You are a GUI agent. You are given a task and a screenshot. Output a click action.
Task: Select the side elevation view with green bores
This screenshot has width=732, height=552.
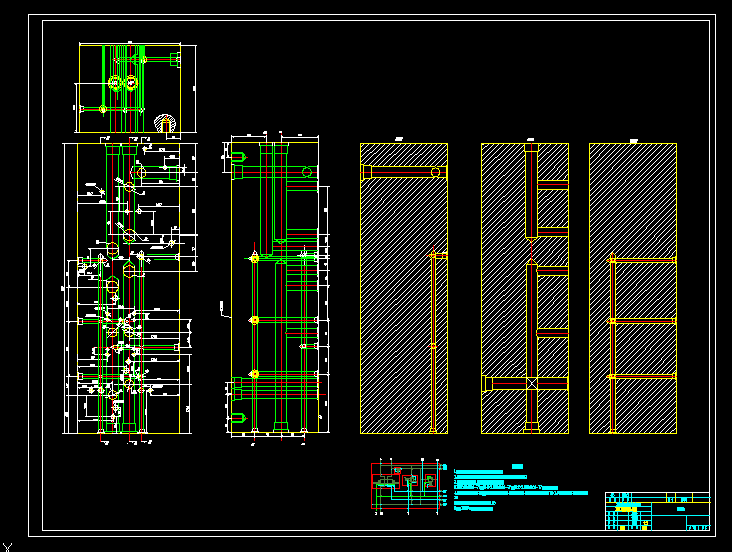(x=275, y=287)
